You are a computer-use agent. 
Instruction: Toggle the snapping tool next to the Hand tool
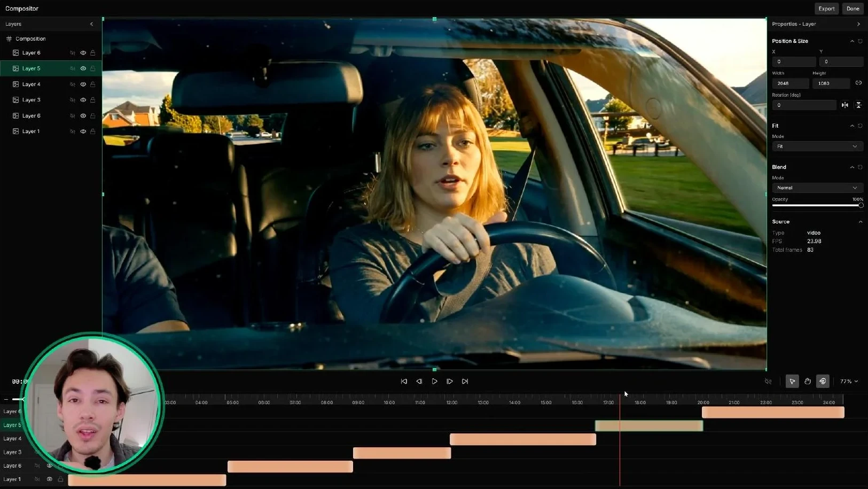823,382
